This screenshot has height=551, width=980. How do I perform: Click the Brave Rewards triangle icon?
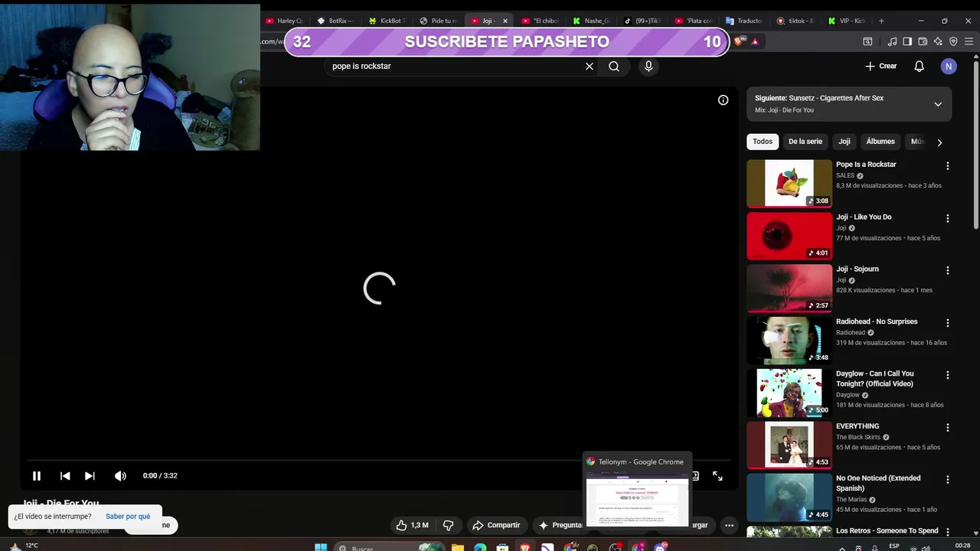756,42
